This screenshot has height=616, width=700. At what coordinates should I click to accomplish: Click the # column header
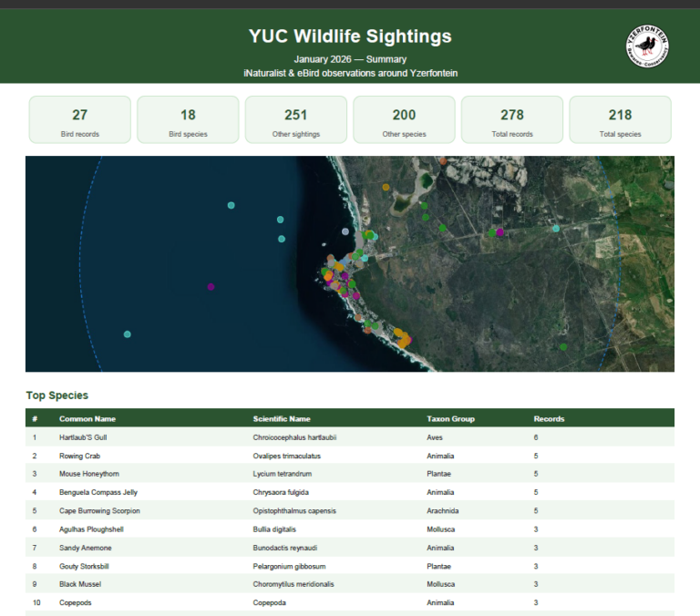pos(35,418)
